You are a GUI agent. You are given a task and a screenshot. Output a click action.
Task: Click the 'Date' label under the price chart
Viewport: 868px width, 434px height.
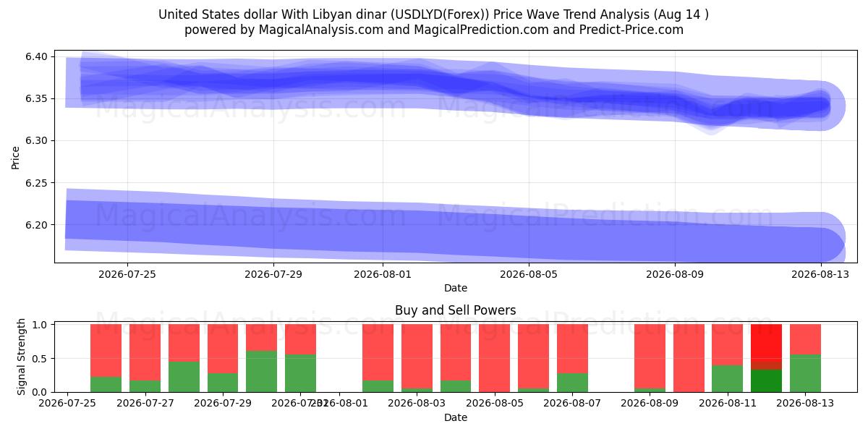pyautogui.click(x=456, y=288)
